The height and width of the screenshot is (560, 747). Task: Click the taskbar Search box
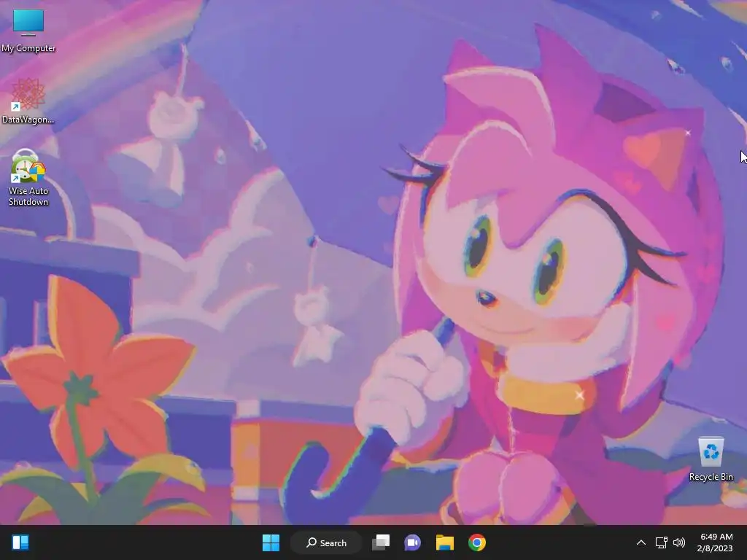click(x=327, y=542)
